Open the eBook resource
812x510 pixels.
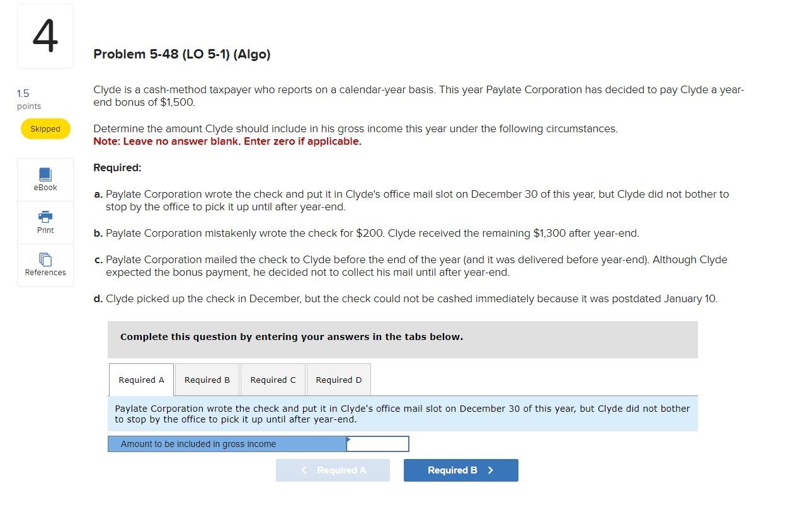[45, 179]
